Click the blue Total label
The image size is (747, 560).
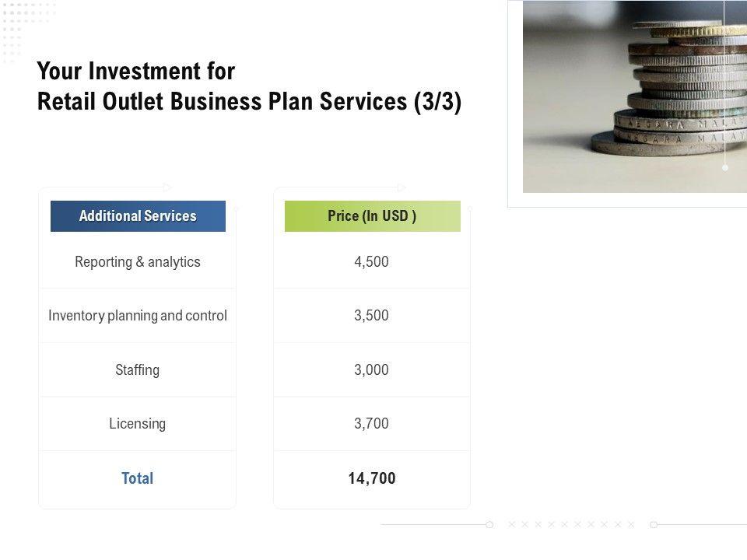[138, 478]
